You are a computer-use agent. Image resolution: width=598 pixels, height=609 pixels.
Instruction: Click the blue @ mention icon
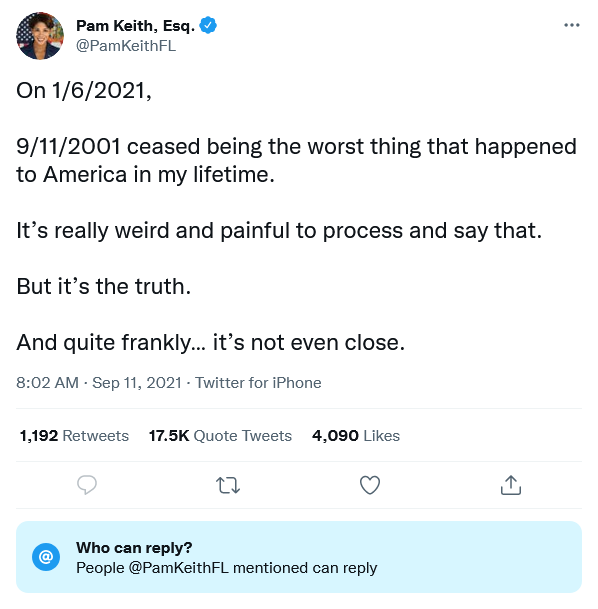pyautogui.click(x=46, y=557)
